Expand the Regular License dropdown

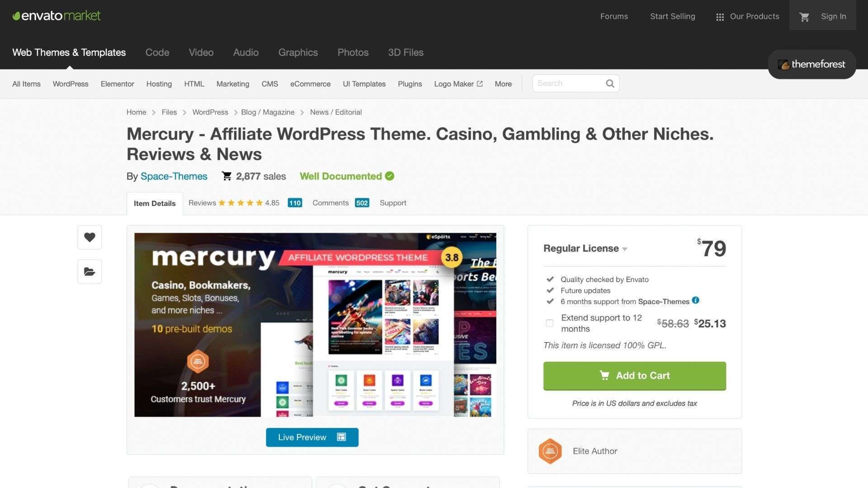(x=585, y=249)
